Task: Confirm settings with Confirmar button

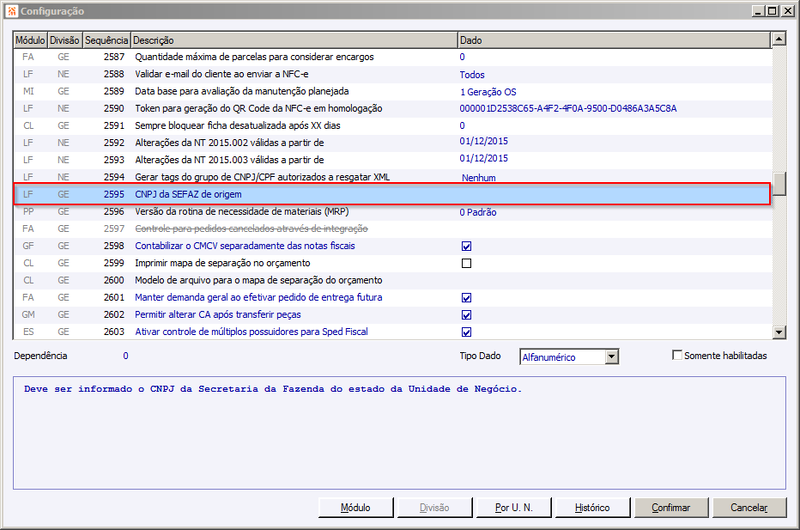Action: [670, 508]
